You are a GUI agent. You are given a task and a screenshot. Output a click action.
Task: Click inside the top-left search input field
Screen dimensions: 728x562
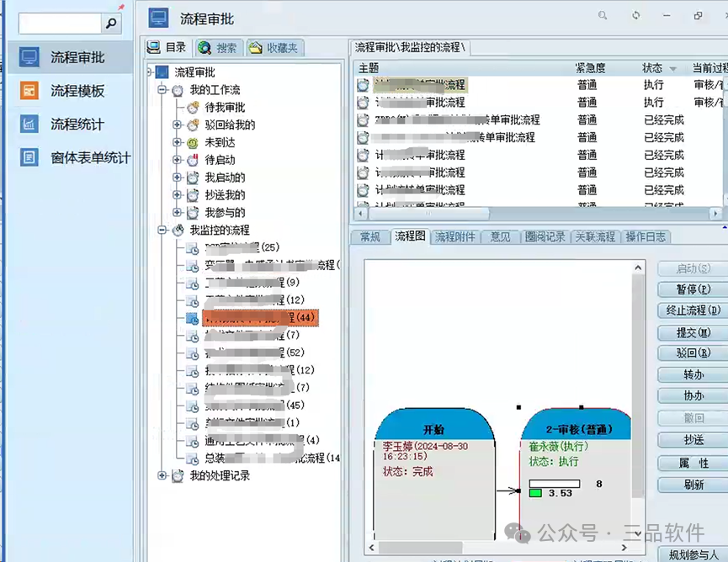[59, 23]
